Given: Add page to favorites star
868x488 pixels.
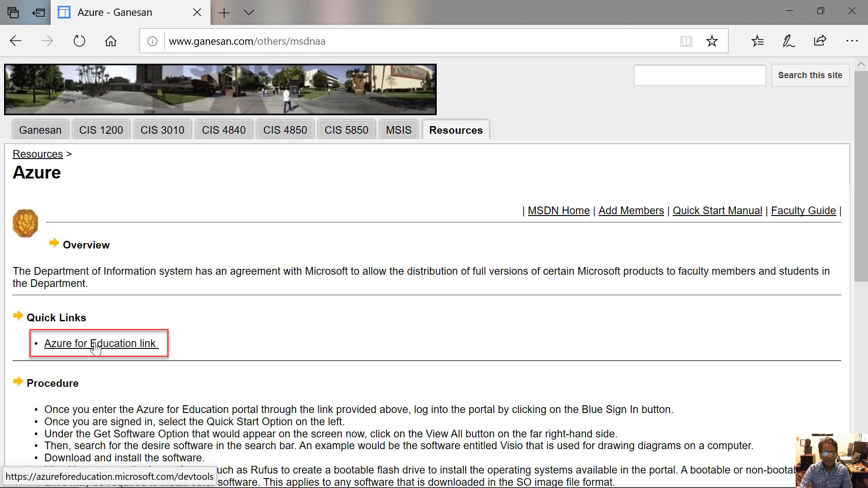Looking at the screenshot, I should point(712,41).
